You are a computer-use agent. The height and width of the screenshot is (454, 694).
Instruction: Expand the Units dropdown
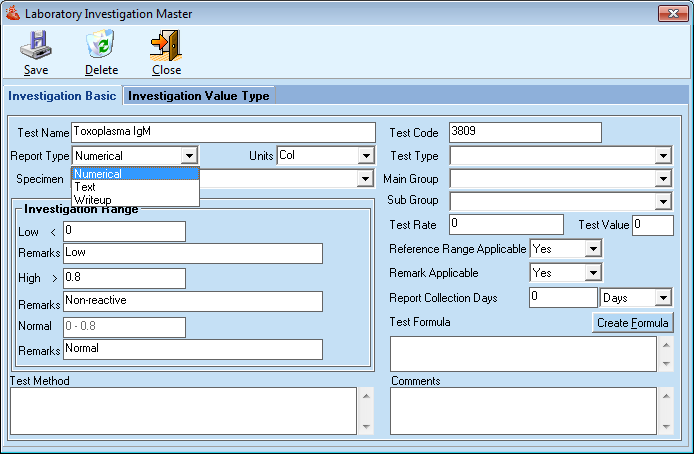point(366,156)
